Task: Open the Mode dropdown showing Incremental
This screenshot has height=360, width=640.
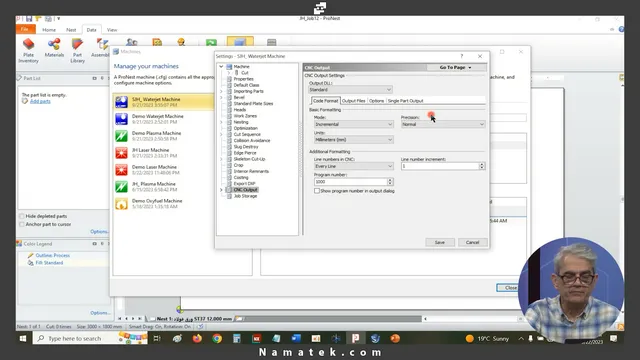Action: click(353, 124)
